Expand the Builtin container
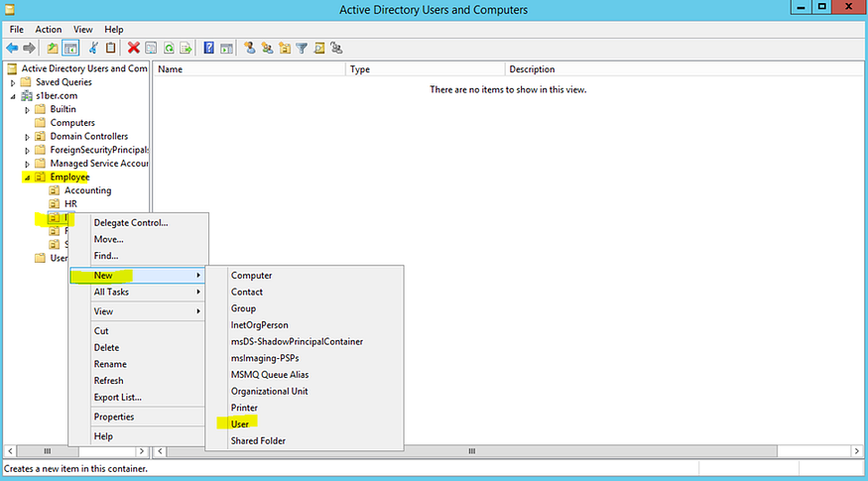Screen dimensions: 868x481 point(27,110)
